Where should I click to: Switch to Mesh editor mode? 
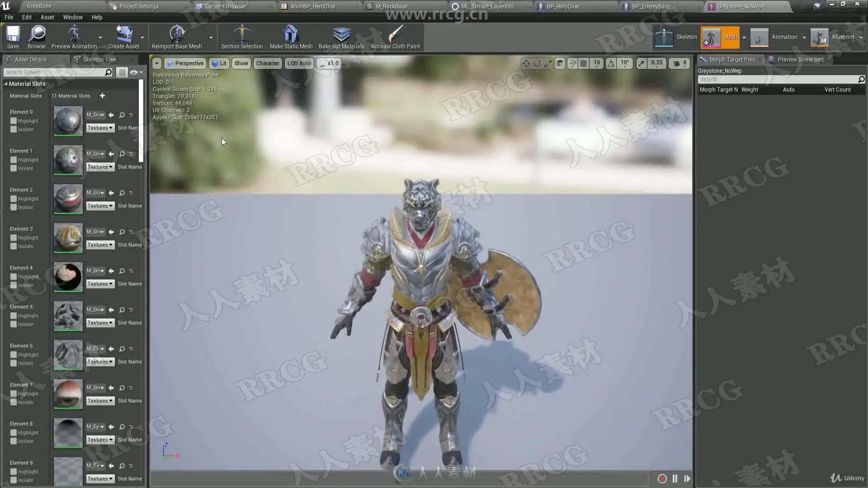[x=720, y=37]
